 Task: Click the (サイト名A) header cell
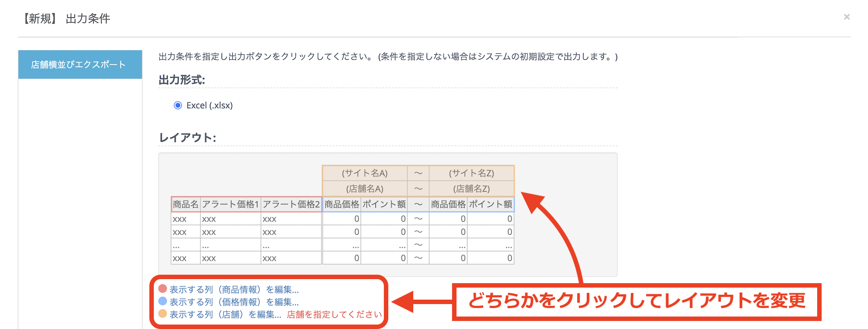point(365,173)
